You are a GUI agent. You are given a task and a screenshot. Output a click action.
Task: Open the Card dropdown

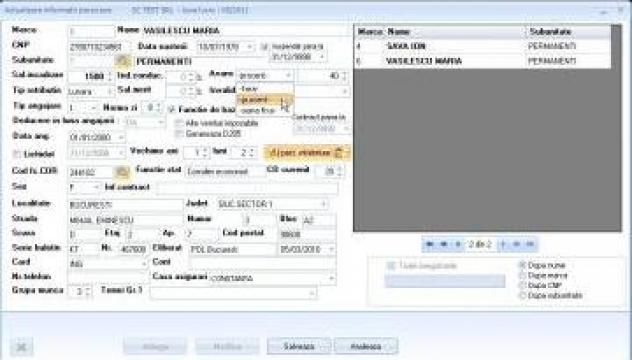click(x=143, y=264)
